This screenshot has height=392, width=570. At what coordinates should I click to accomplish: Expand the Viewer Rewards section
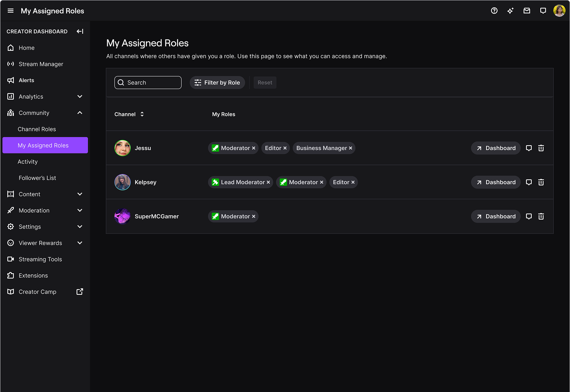point(80,243)
